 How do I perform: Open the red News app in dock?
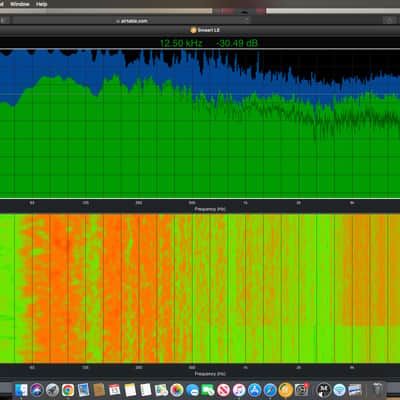223,390
